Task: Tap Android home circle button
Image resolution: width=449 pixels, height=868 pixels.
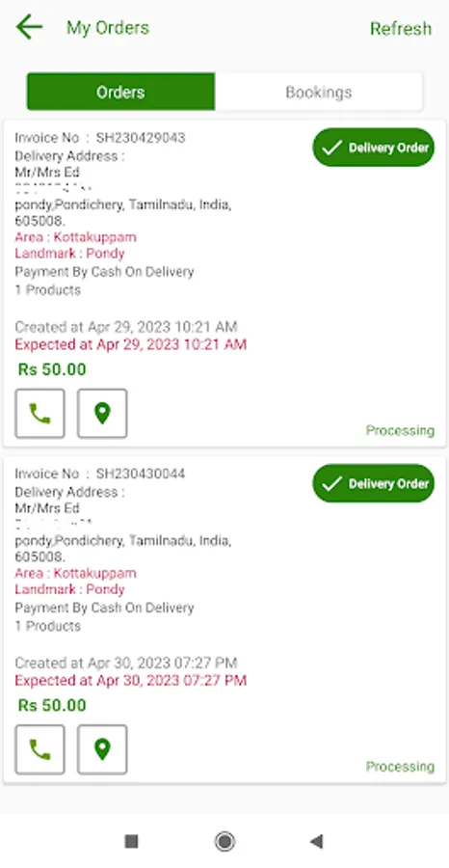Action: click(x=224, y=841)
